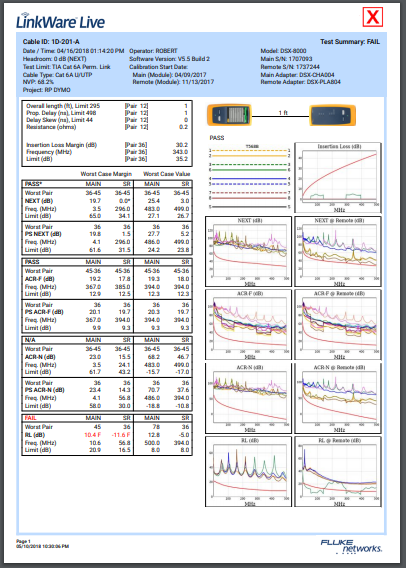Open the ACR-N (dB) graph
406x568 pixels.
[248, 398]
